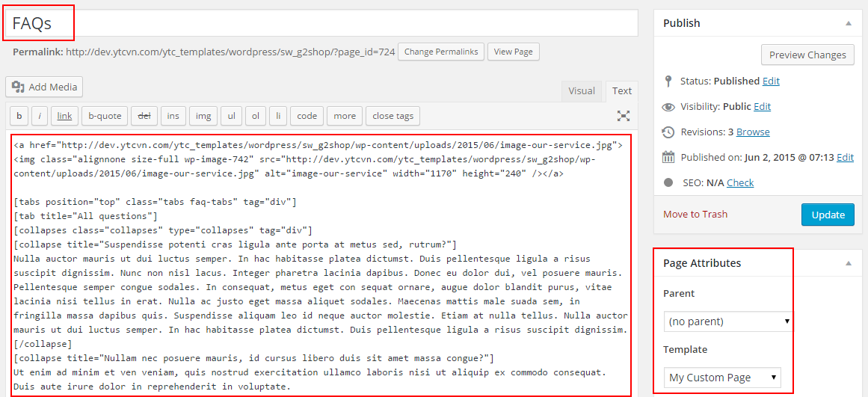Click the visibility eye icon
Screen dimensions: 868x397
click(668, 107)
